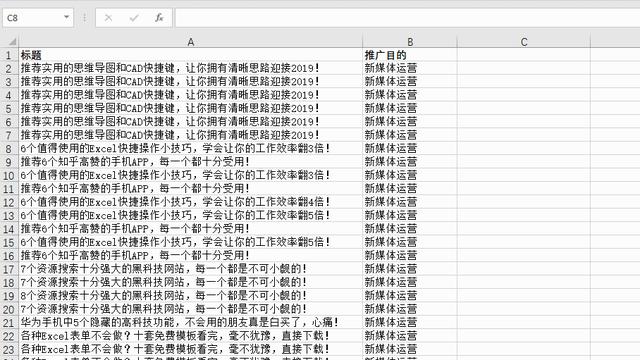Select cell B17 containing 新媒体运营
This screenshot has height=360, width=640.
point(410,269)
